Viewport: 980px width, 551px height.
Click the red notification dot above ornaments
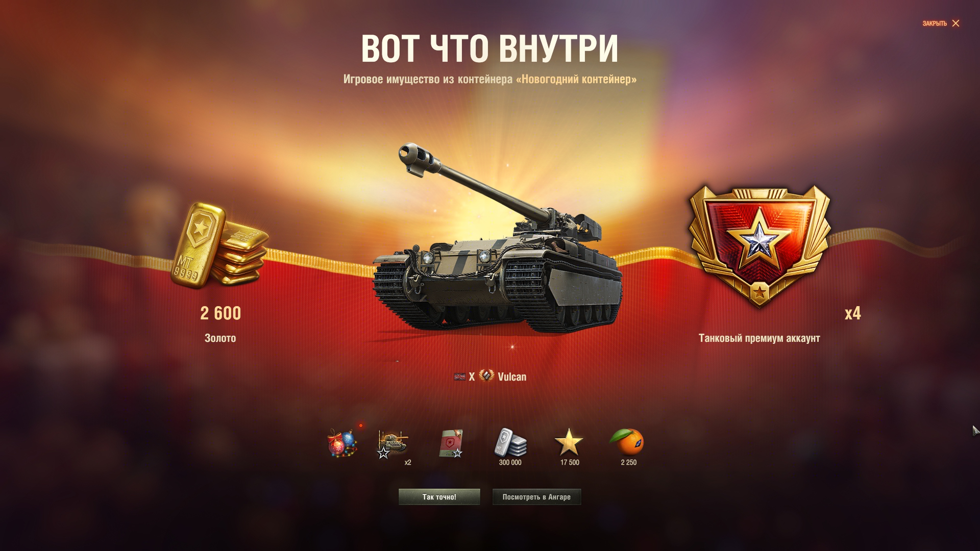361,425
